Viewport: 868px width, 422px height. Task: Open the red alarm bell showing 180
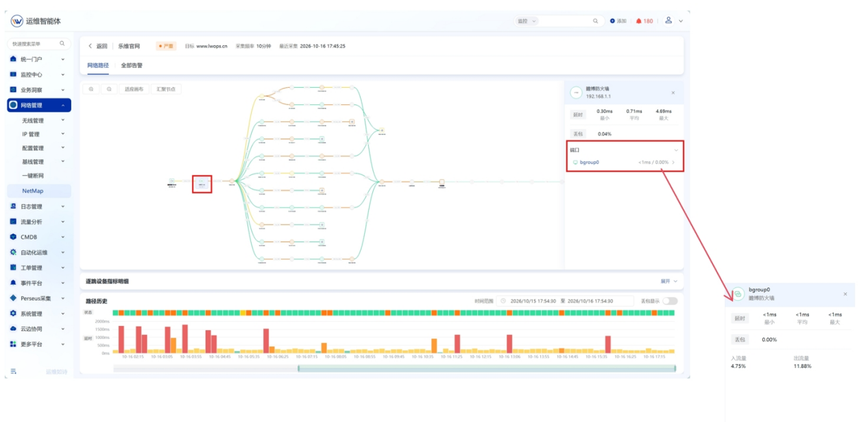pos(644,21)
